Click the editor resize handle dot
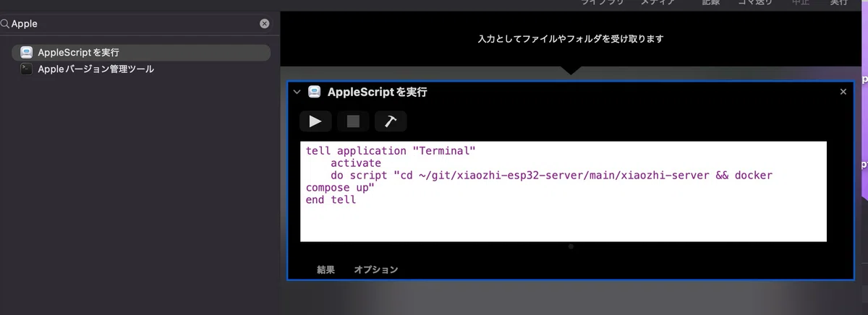The image size is (868, 315). coord(571,246)
